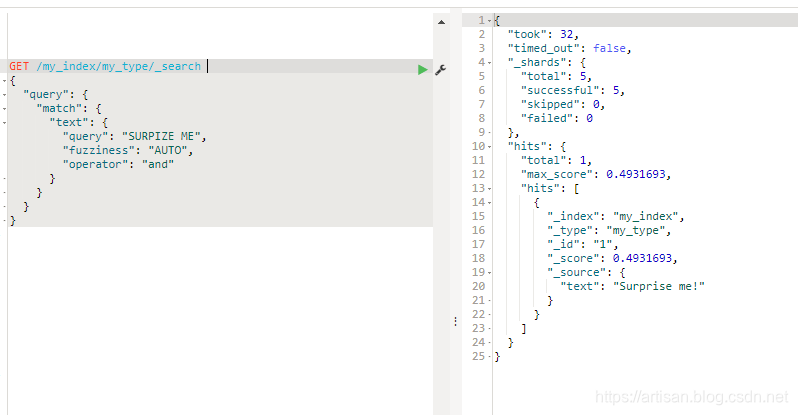Click the shards "total": 5 line
This screenshot has height=415, width=798.
(556, 76)
